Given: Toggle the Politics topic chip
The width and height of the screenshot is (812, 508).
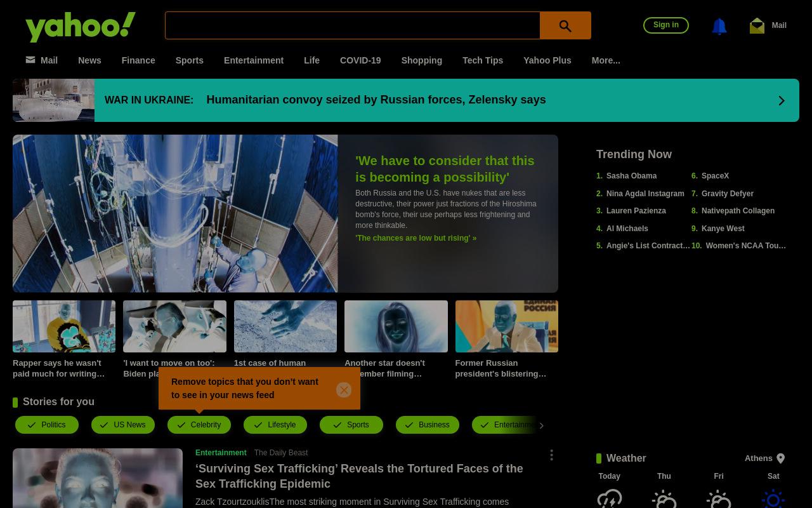Looking at the screenshot, I should click(x=47, y=425).
